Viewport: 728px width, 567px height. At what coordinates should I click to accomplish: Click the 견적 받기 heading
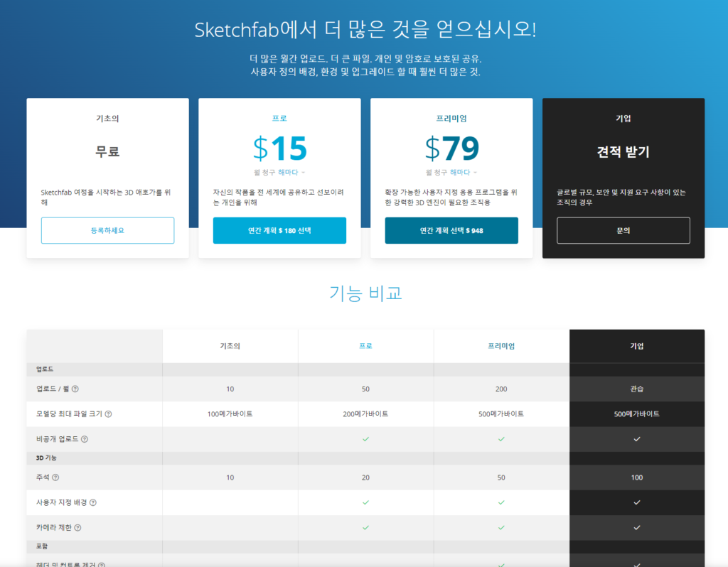[623, 152]
